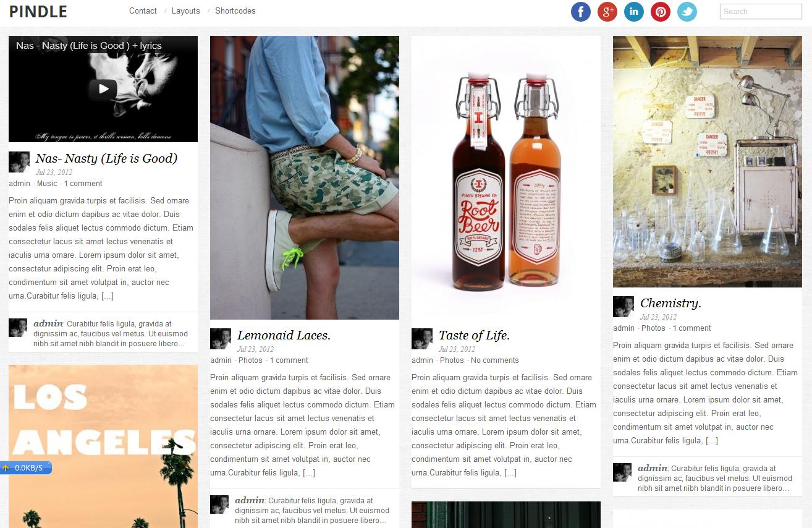
Task: Click the PINDLE site logo
Action: 38,11
